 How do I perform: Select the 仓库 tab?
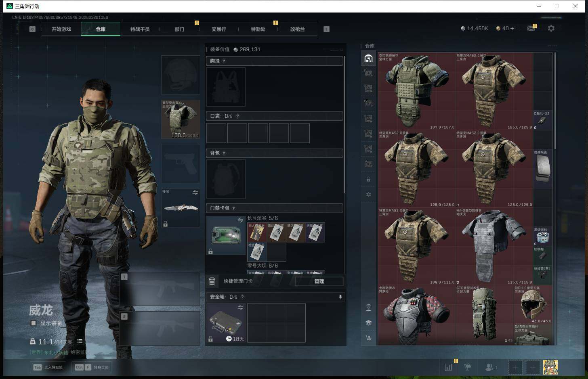click(x=101, y=29)
